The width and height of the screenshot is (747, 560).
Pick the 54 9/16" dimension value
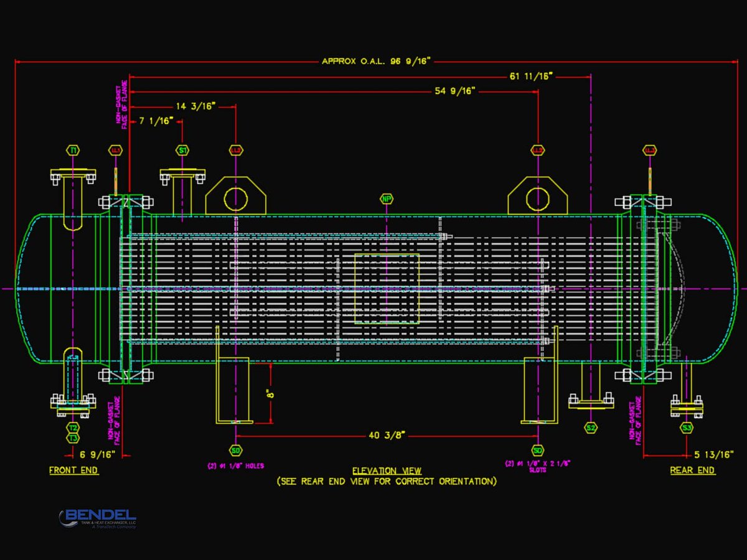point(455,91)
